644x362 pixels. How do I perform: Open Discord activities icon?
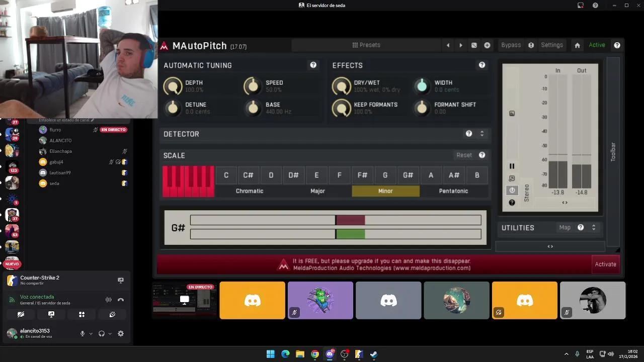pyautogui.click(x=82, y=314)
